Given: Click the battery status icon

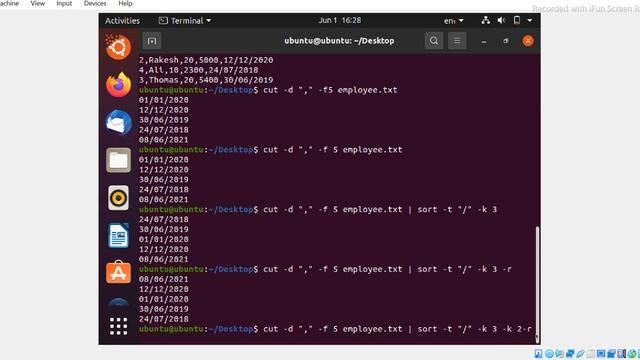Looking at the screenshot, I should click(517, 20).
